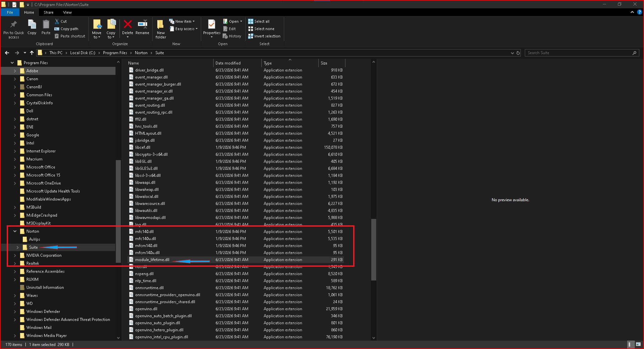
Task: Click the Back navigation arrow
Action: [7, 53]
